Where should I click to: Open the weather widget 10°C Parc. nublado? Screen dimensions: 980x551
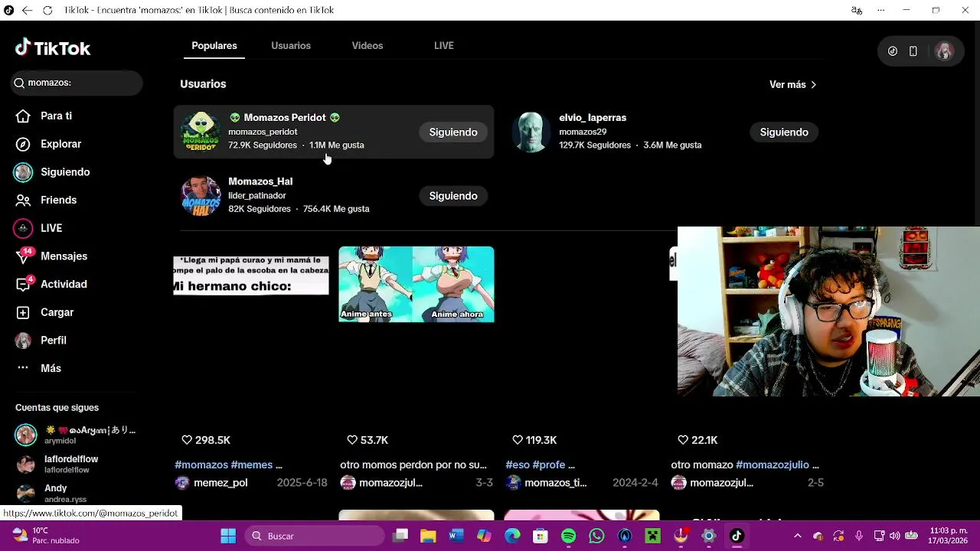click(x=46, y=536)
